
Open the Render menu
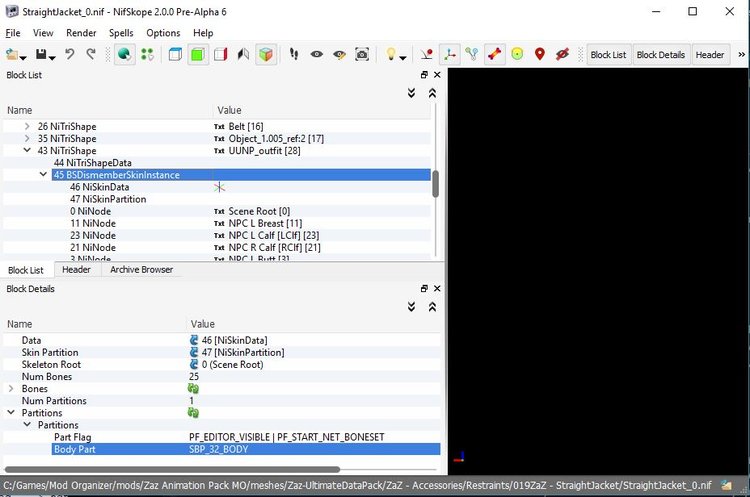click(81, 33)
